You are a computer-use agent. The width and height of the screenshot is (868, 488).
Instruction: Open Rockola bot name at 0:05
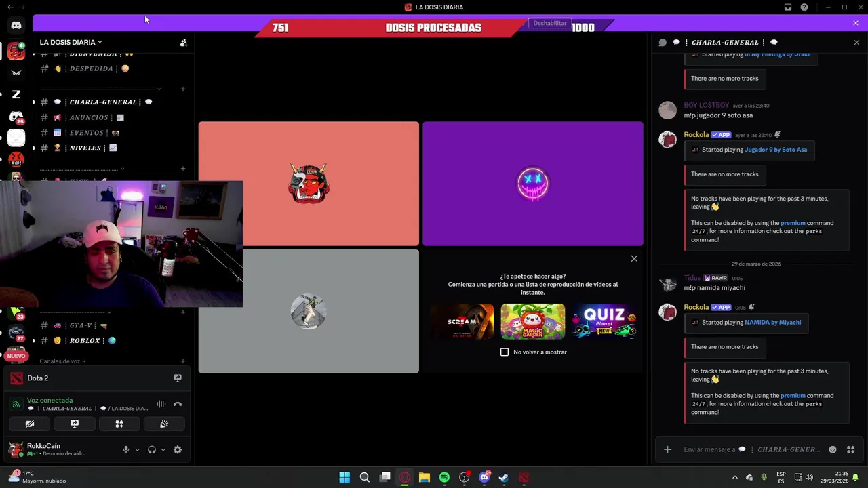696,307
